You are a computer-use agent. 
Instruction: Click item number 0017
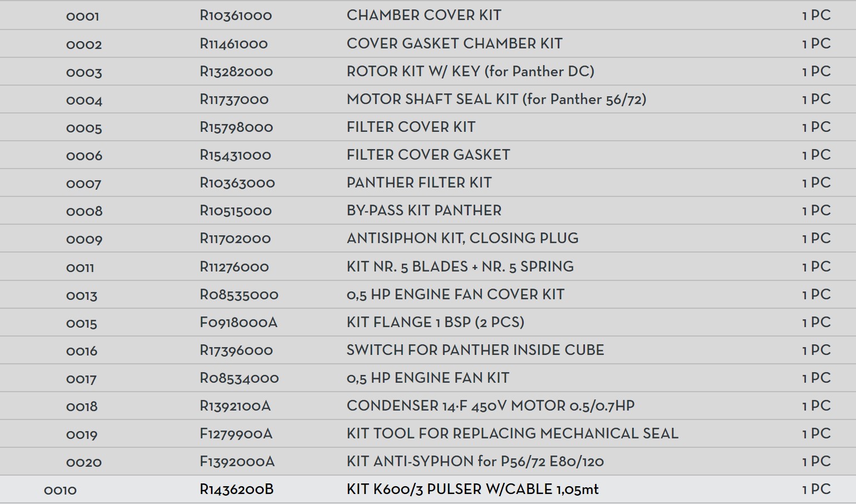[x=81, y=379]
